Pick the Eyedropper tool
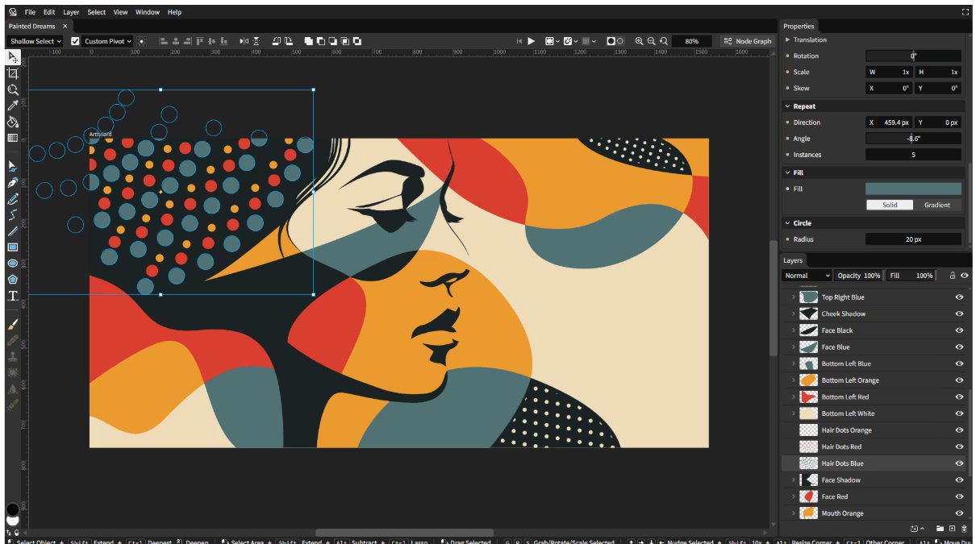The height and width of the screenshot is (544, 980). coord(13,106)
